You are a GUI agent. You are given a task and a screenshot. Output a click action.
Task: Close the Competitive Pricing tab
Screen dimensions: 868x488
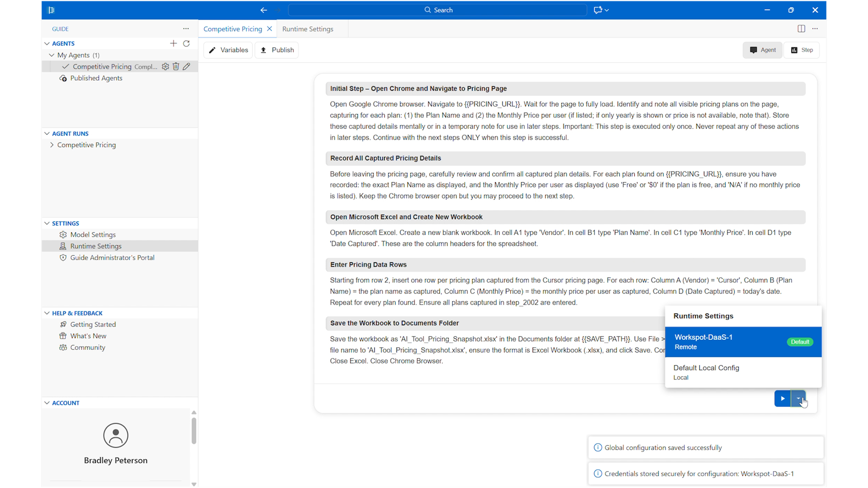point(269,29)
